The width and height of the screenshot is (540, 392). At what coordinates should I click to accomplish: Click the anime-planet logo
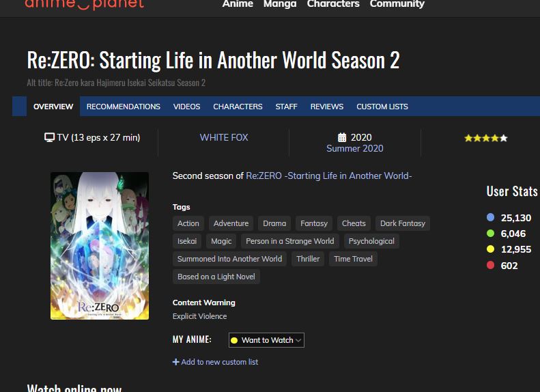click(x=85, y=4)
